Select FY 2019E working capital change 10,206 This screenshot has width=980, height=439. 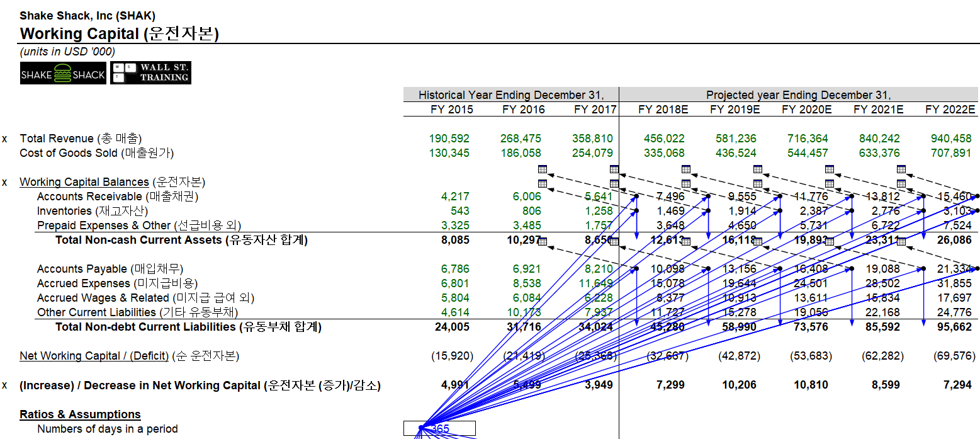click(739, 385)
